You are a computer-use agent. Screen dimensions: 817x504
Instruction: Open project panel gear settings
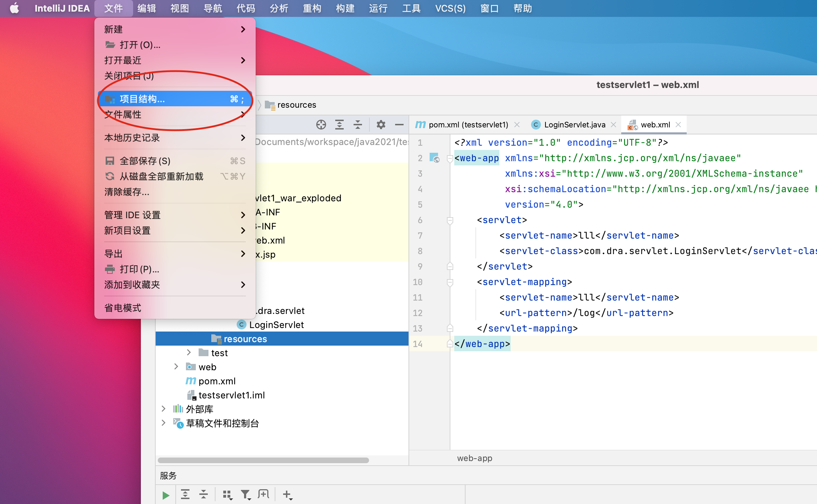point(381,125)
